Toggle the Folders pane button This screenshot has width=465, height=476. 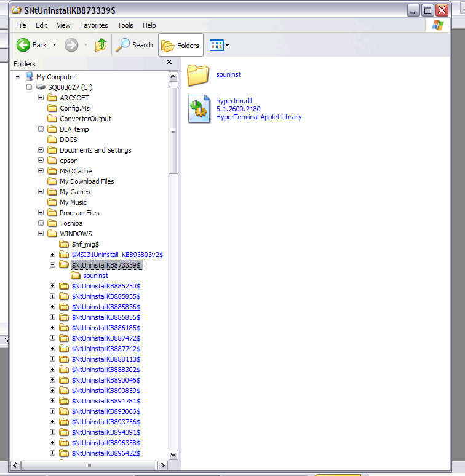[x=181, y=46]
